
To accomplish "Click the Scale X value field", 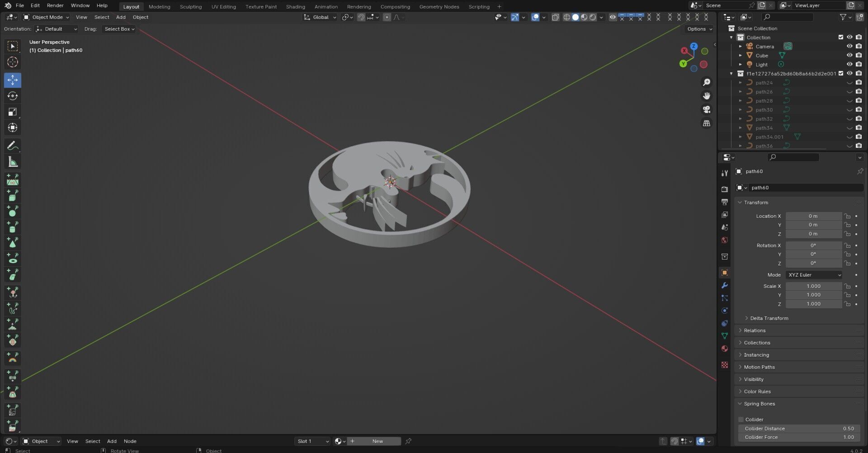I will [814, 286].
